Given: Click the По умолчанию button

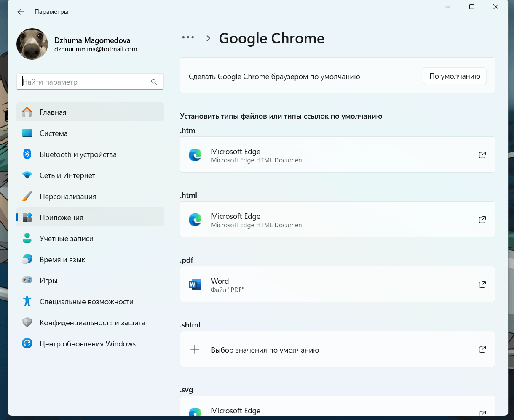Looking at the screenshot, I should click(x=455, y=76).
